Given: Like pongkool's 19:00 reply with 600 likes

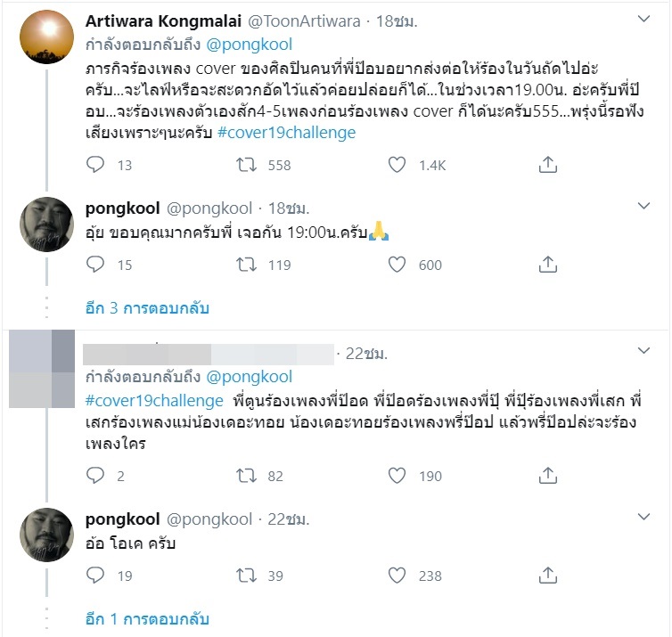Looking at the screenshot, I should (397, 265).
